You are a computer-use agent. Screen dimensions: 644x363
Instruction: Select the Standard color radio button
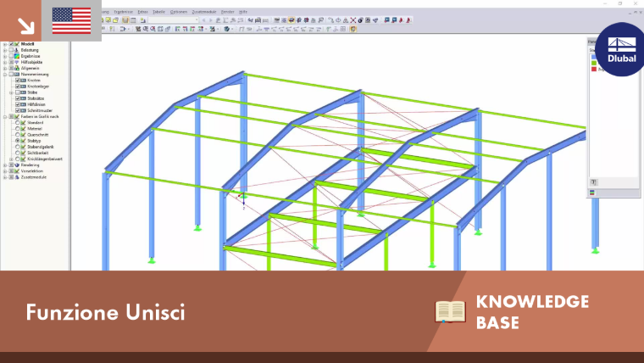click(18, 122)
